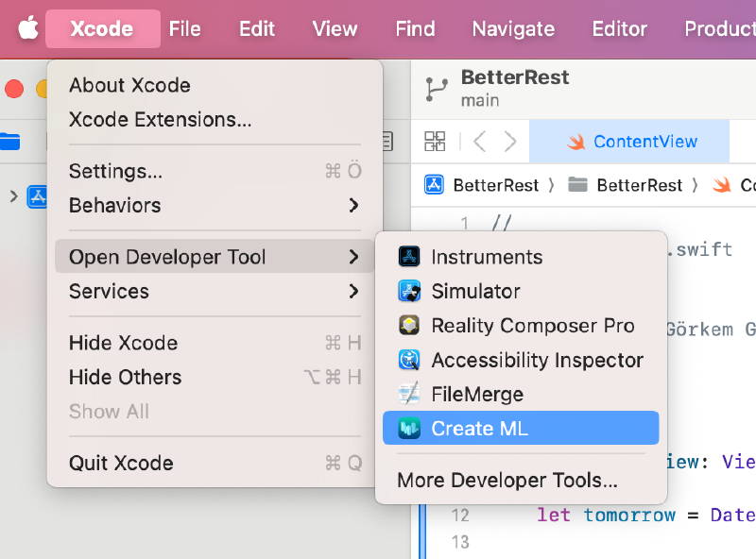Click the Accessibility Inspector icon
Viewport: 756px width, 559px height.
coord(409,360)
